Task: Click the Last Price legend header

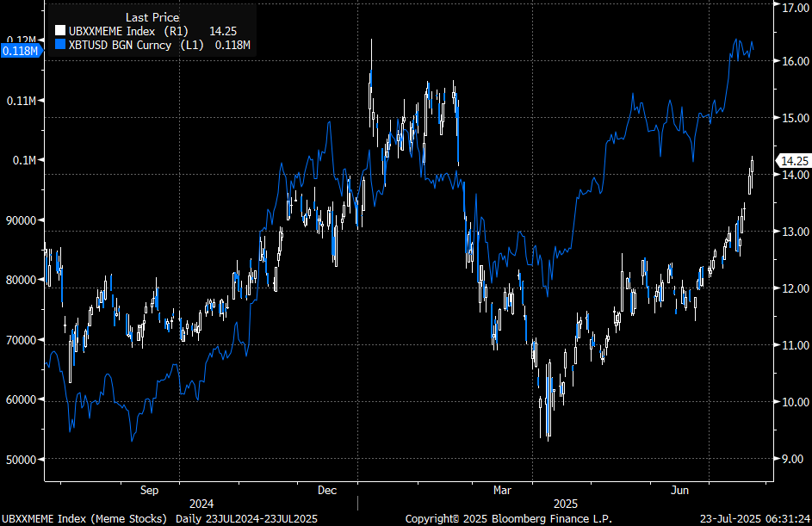Action: (152, 17)
